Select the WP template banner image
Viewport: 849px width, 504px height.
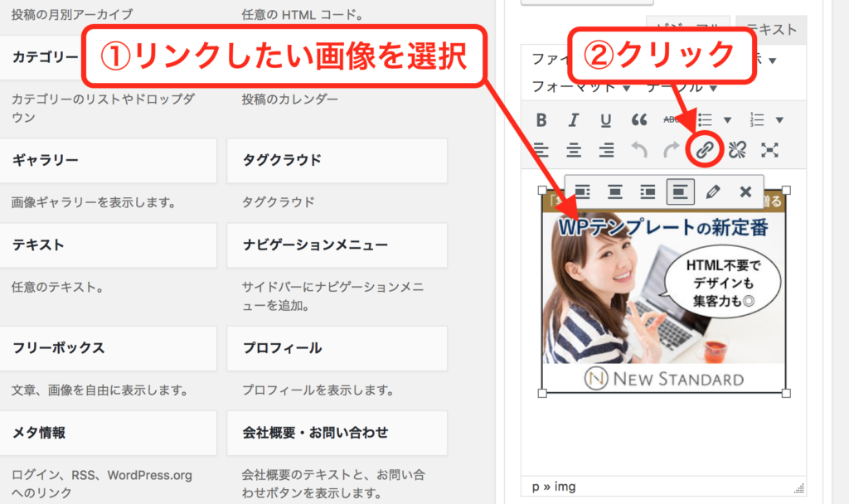(x=663, y=290)
